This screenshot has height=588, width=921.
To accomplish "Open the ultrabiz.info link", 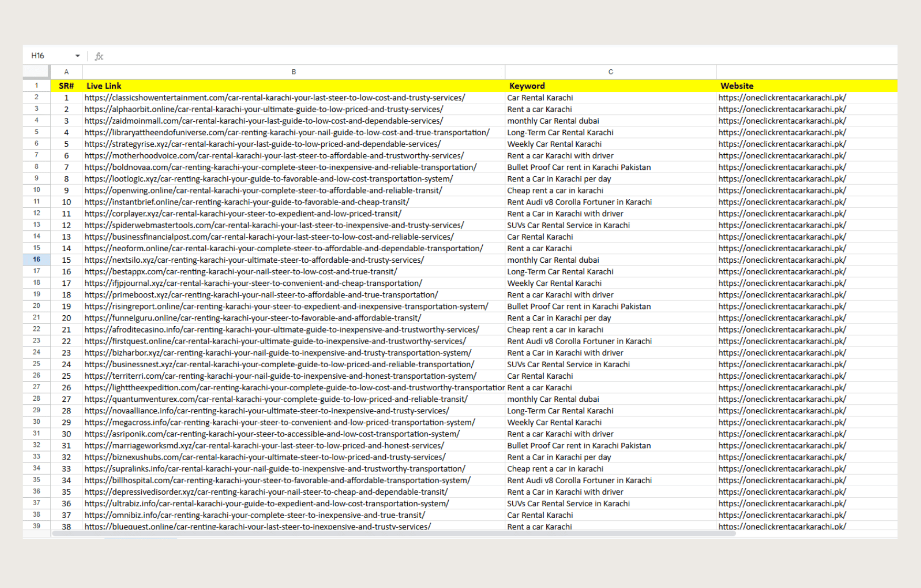I will pos(267,504).
